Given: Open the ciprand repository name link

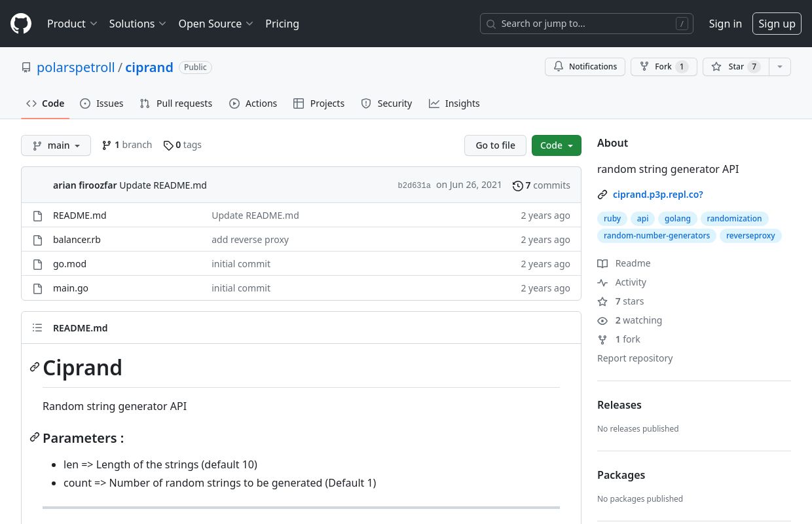Looking at the screenshot, I should click(149, 67).
